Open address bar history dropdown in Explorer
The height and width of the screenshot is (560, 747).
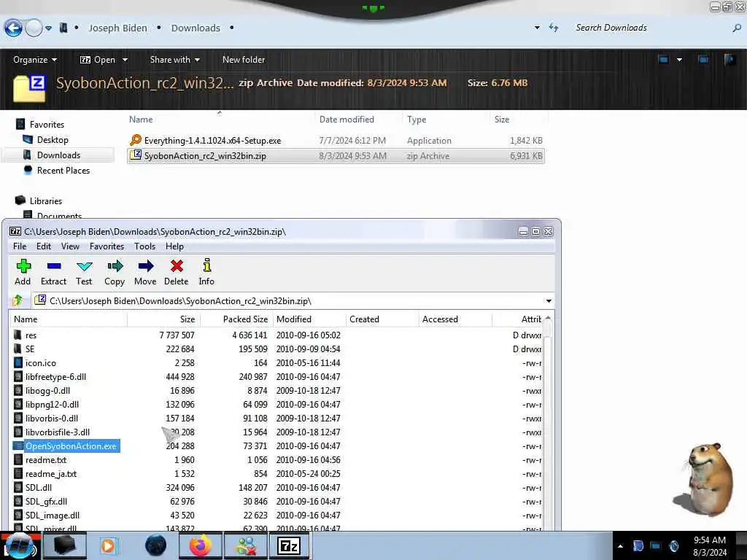click(537, 28)
